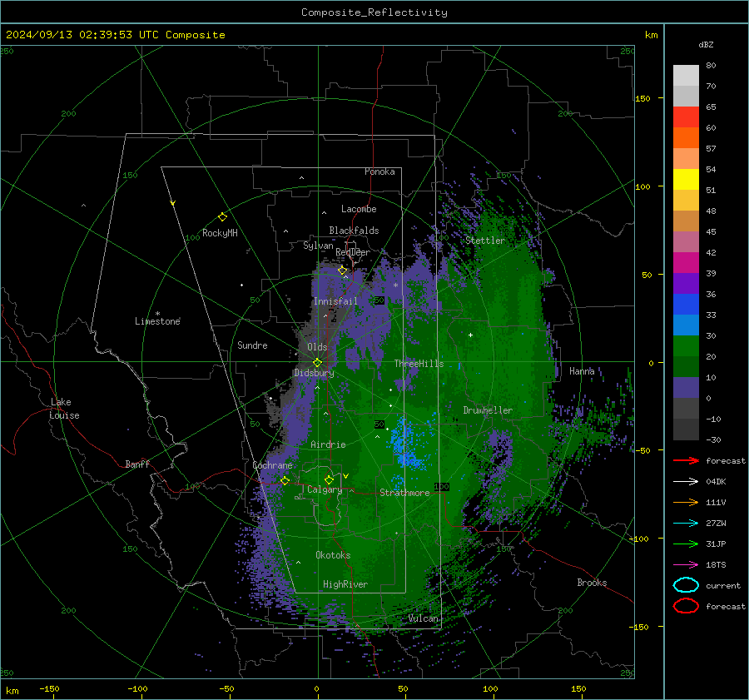
Task: Click the yellow V marker northwest of RockyMH
Action: 173,203
